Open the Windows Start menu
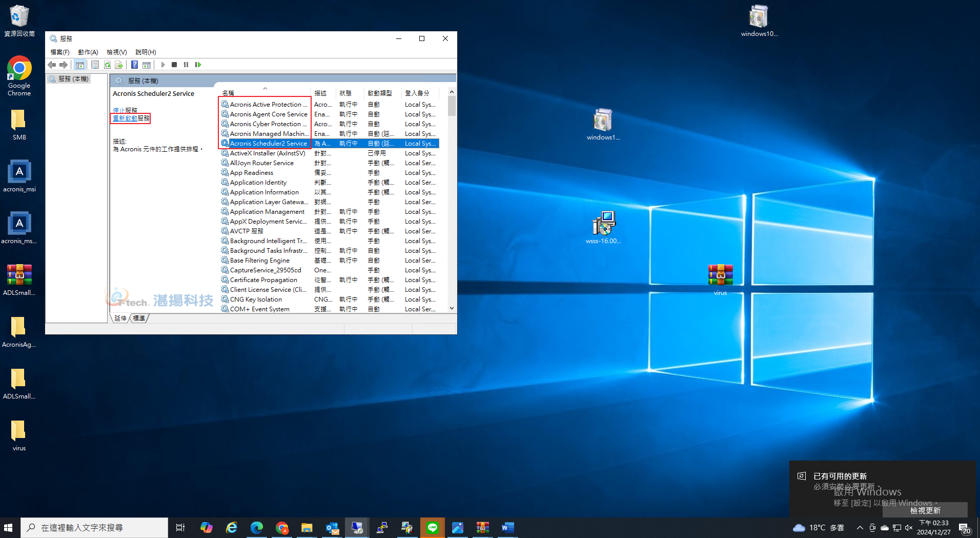980x538 pixels. (8, 528)
